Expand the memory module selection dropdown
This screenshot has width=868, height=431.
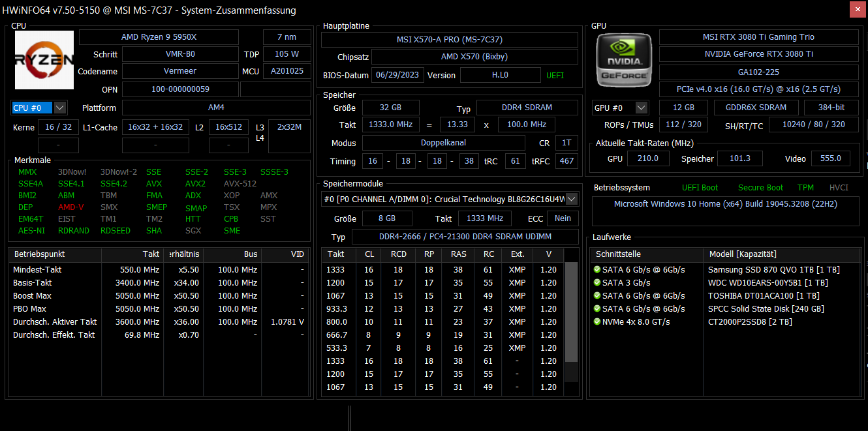click(572, 199)
